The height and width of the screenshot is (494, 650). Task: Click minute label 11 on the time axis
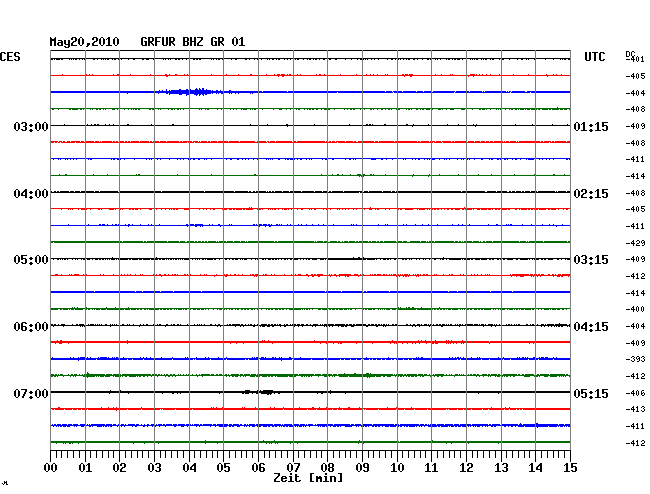tap(431, 468)
